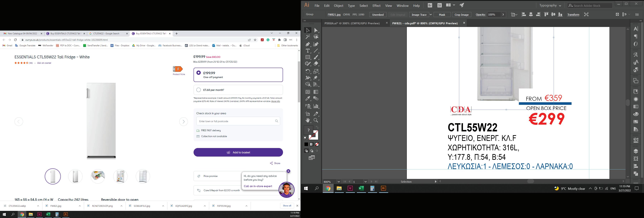
Task: Click the Add to basket button
Action: [x=238, y=152]
